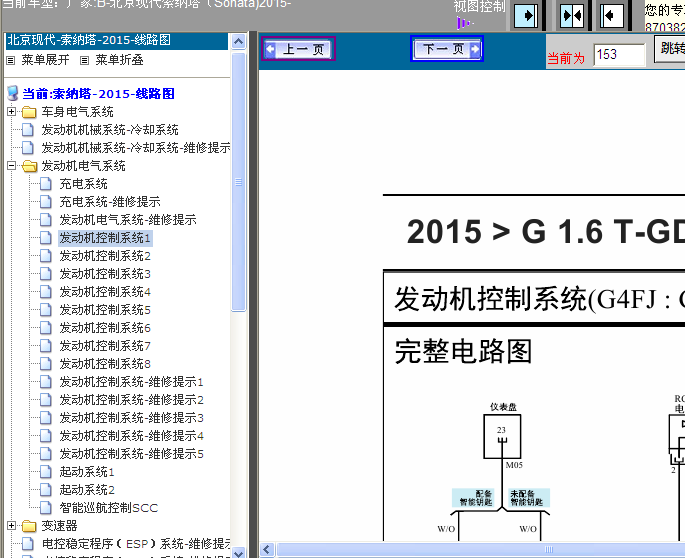Click the middle view control double-arrow icon
The image size is (685, 558).
(x=572, y=16)
